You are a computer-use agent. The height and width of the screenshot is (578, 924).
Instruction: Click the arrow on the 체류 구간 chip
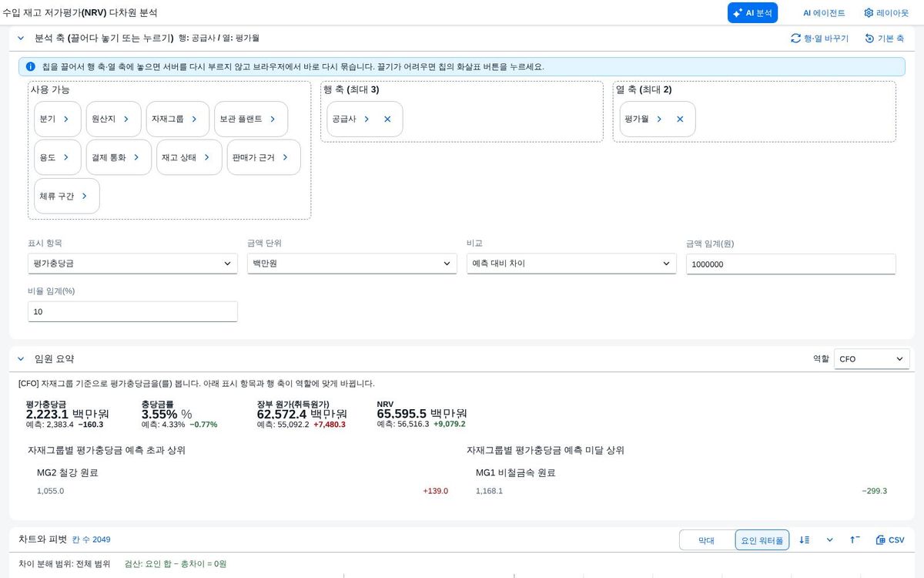tap(85, 196)
